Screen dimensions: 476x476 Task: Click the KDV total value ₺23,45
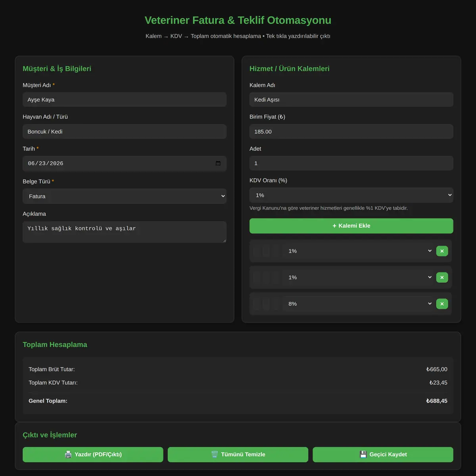point(438,383)
